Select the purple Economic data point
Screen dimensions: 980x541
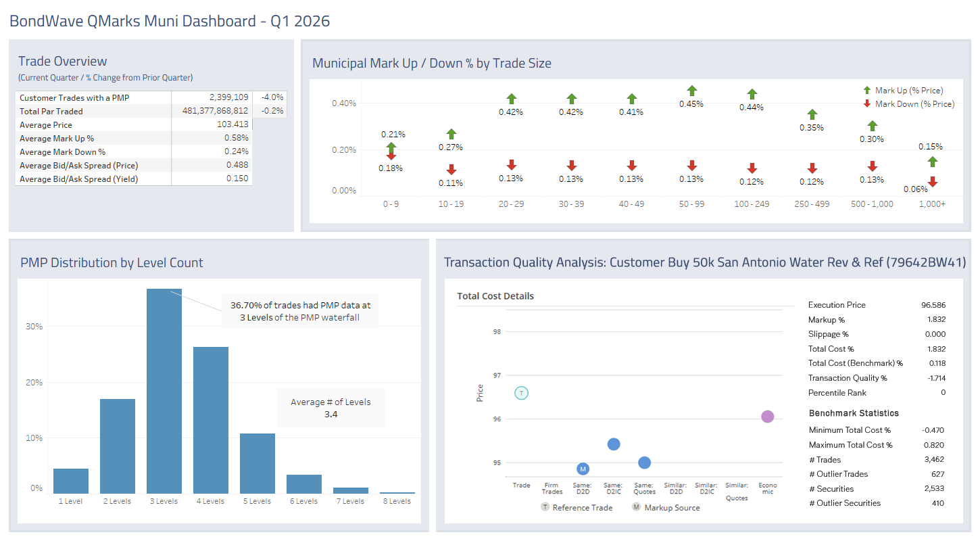coord(766,417)
